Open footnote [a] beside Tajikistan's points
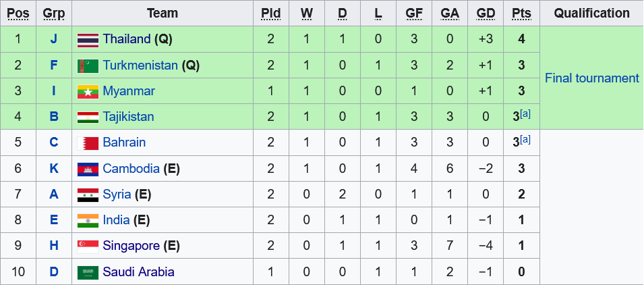 click(525, 113)
